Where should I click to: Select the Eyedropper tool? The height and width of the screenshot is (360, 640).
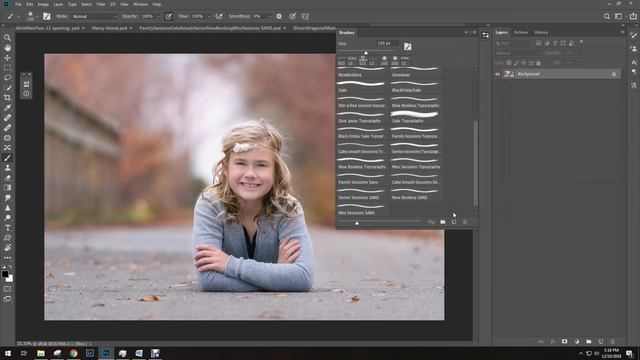pyautogui.click(x=7, y=108)
